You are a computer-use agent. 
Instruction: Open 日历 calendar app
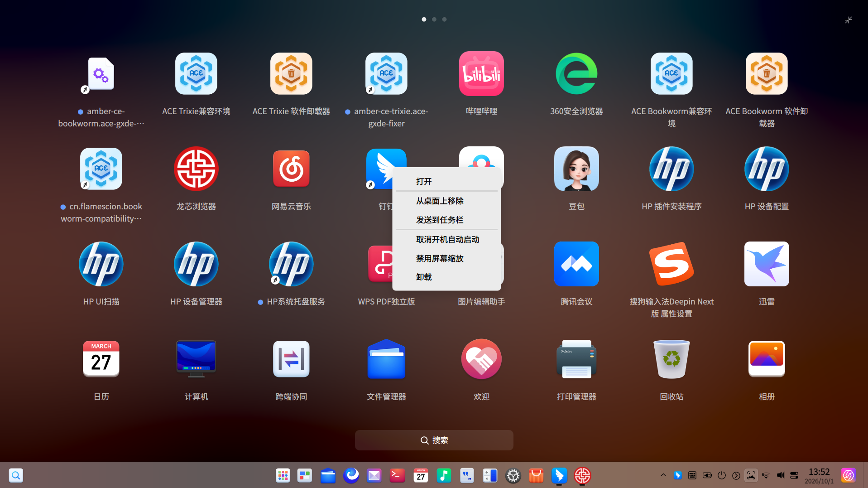click(x=101, y=359)
